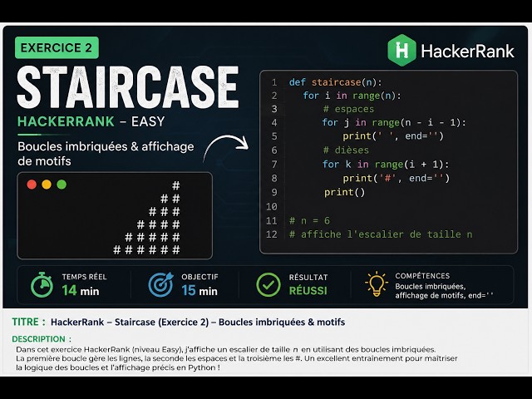Click the green stopwatch icon

[42, 284]
